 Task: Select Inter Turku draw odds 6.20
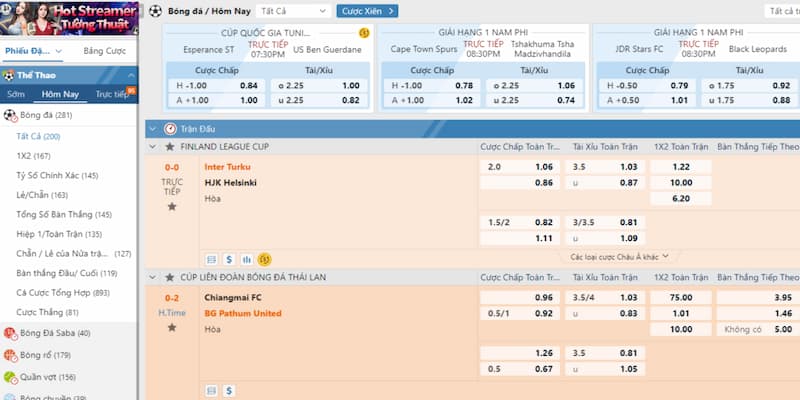pos(681,198)
